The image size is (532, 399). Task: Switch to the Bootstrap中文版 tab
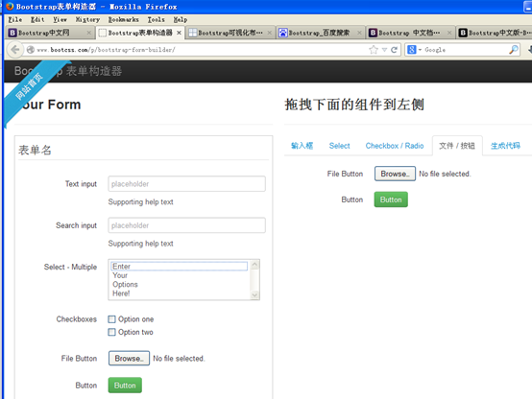495,33
